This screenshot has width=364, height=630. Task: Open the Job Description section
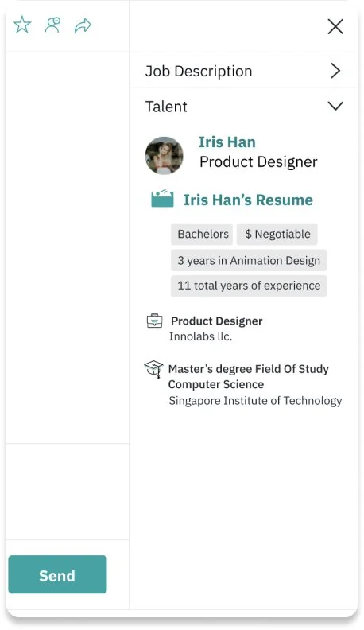[x=244, y=71]
